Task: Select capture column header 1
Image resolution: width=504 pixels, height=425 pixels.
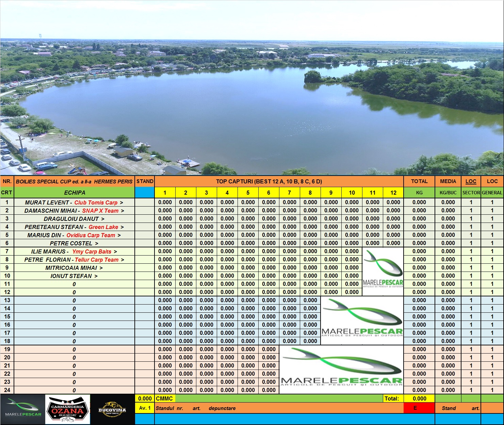Action: (165, 193)
